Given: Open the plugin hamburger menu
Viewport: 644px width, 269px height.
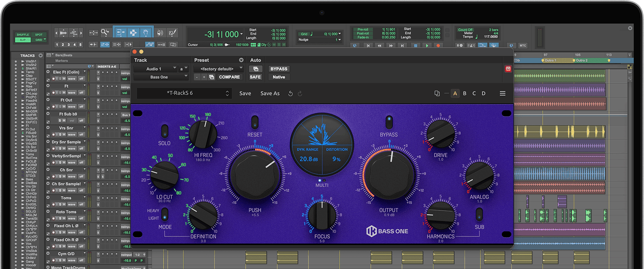Looking at the screenshot, I should tap(502, 94).
